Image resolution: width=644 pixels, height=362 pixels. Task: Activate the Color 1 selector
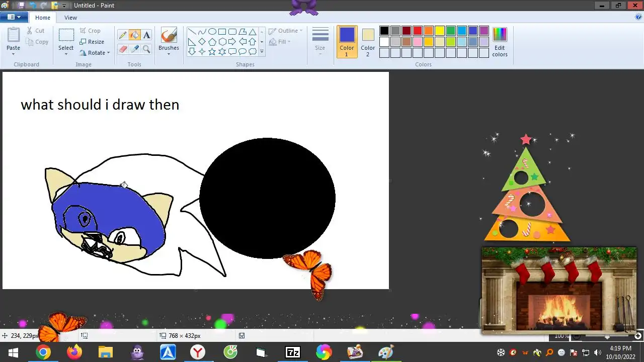347,42
